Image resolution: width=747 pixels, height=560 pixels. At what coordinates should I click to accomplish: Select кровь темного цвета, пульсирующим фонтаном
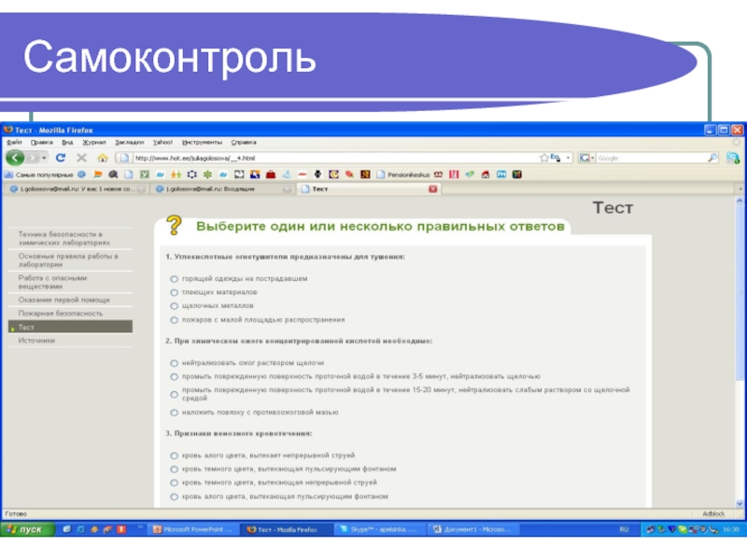[174, 469]
